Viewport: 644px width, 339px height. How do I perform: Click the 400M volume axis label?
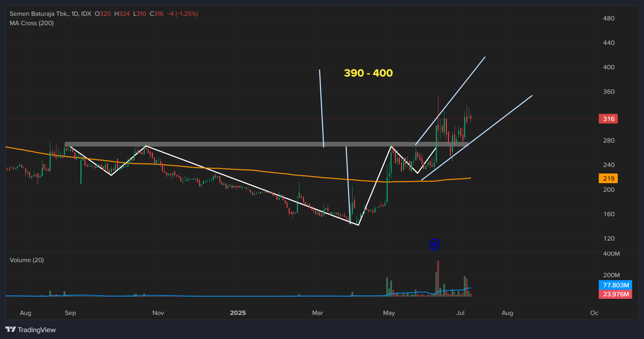pos(611,254)
